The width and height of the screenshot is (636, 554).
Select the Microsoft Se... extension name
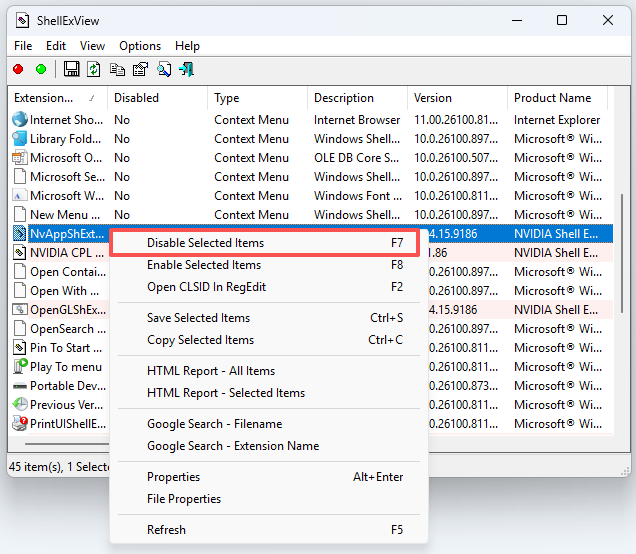(67, 177)
